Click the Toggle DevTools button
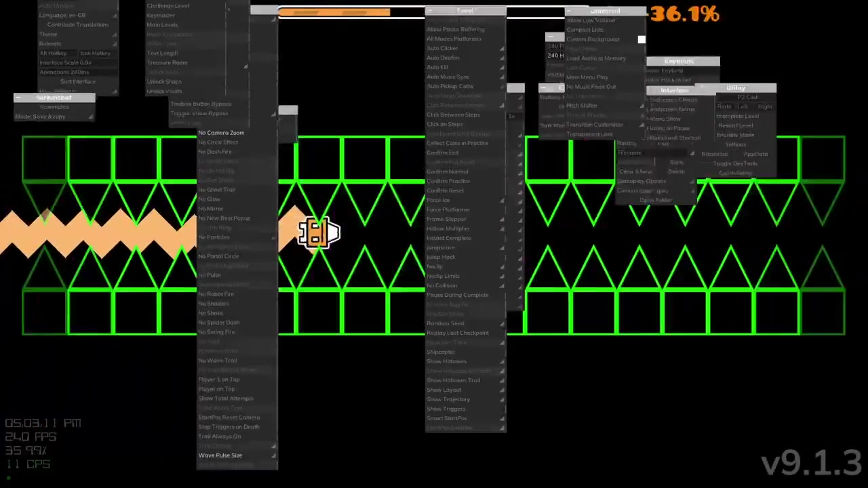The width and height of the screenshot is (868, 488). (736, 163)
